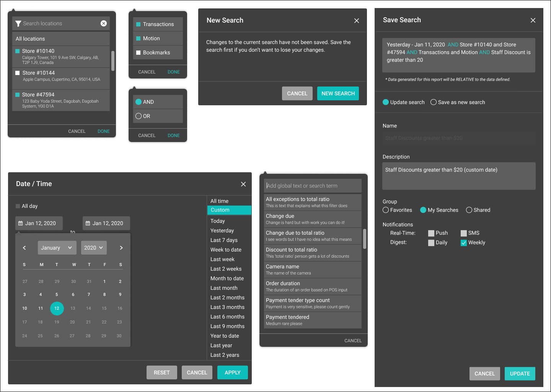Image resolution: width=551 pixels, height=392 pixels.
Task: Click the filter funnel icon in location search
Action: pos(18,24)
